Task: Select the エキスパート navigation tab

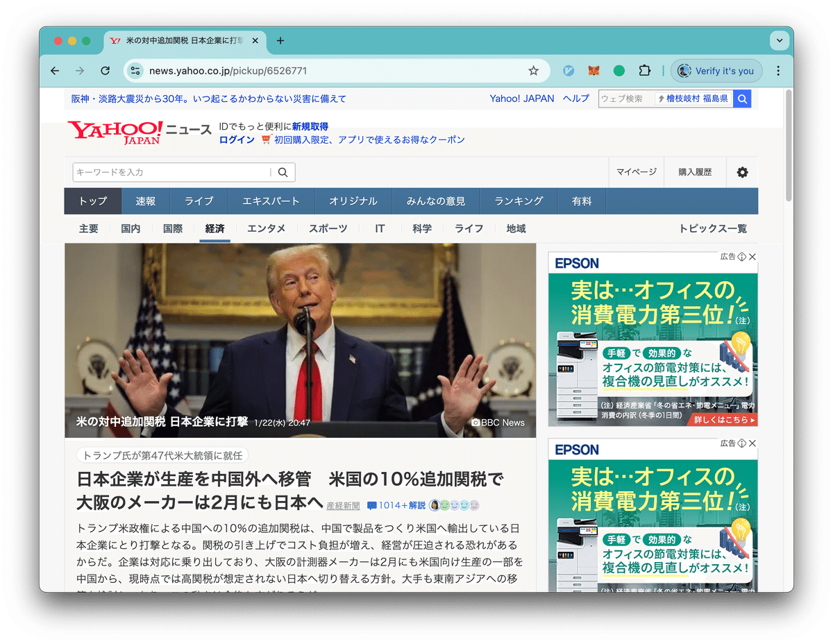Action: click(271, 201)
